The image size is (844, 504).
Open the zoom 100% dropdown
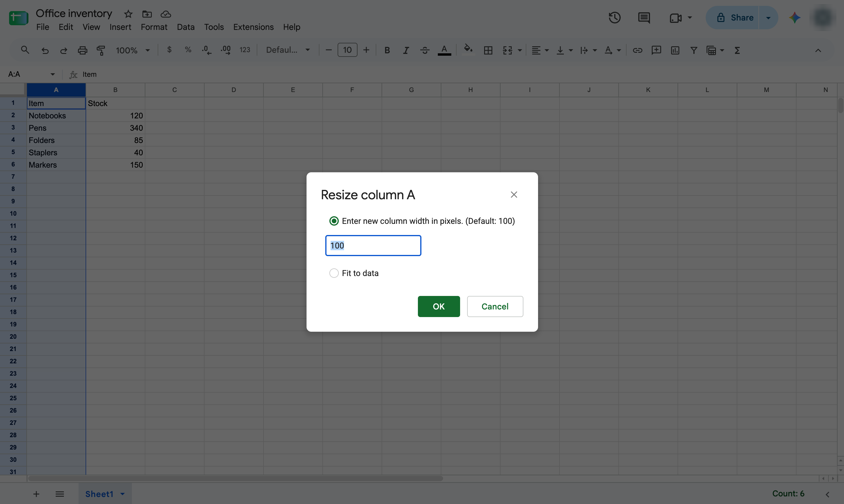click(x=133, y=50)
